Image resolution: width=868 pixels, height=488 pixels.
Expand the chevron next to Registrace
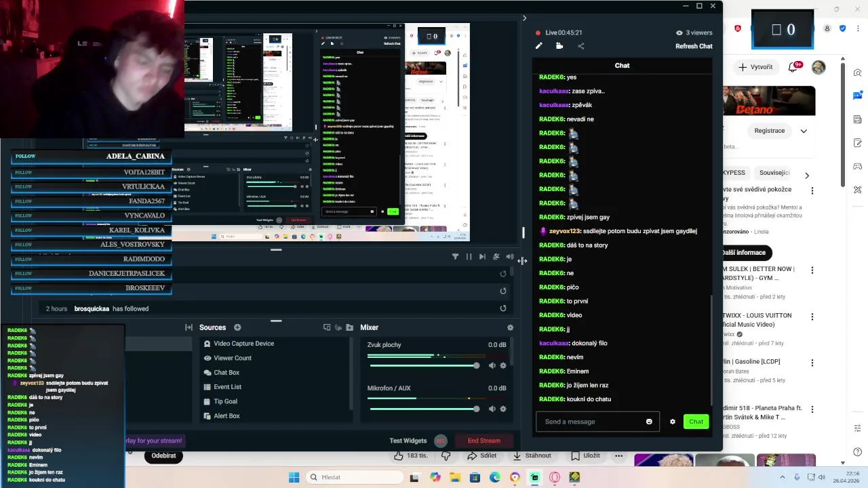coord(804,131)
